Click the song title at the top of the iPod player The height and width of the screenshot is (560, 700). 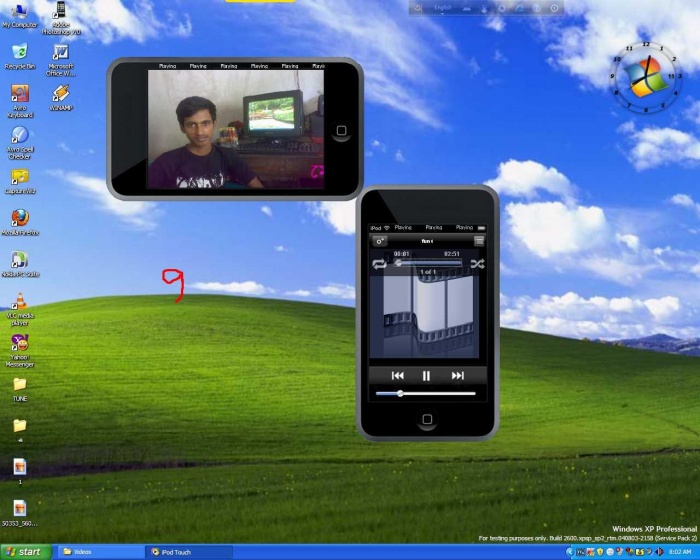point(427,241)
